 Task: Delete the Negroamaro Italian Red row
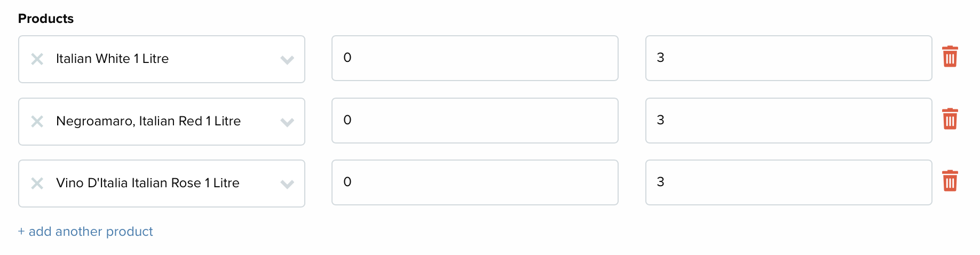[950, 119]
